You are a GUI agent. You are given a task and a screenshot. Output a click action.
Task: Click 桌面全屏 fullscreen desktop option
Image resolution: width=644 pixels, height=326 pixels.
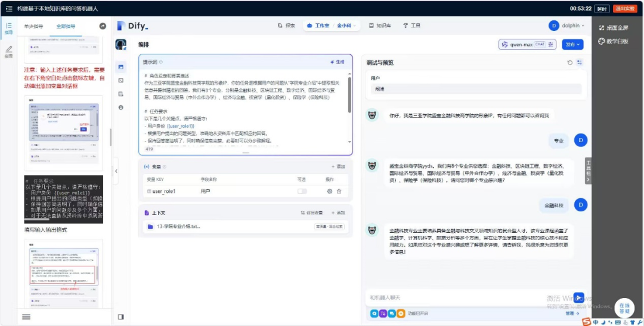pyautogui.click(x=613, y=28)
